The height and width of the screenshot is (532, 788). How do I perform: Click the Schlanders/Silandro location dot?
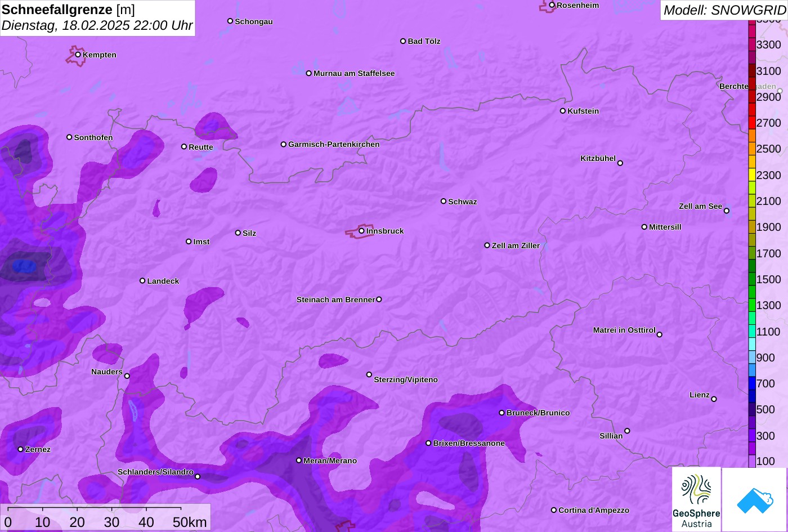(198, 477)
